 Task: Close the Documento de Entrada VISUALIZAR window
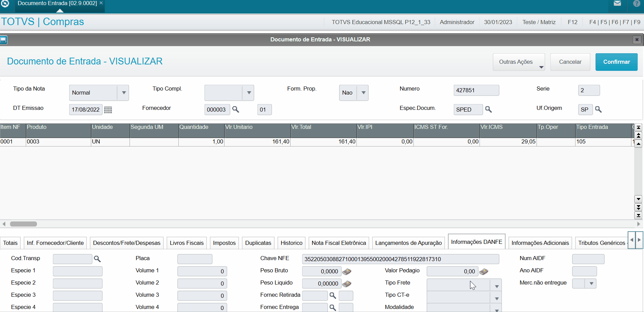click(x=637, y=40)
